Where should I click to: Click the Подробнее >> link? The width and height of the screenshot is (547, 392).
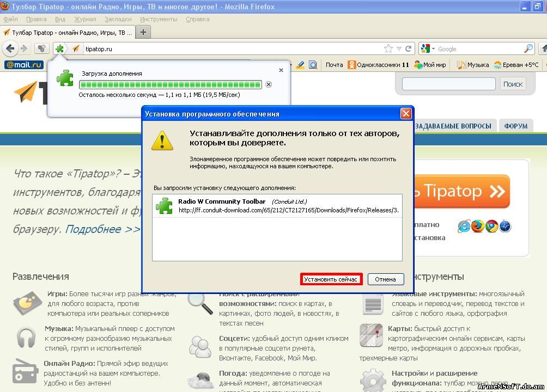pyautogui.click(x=103, y=229)
